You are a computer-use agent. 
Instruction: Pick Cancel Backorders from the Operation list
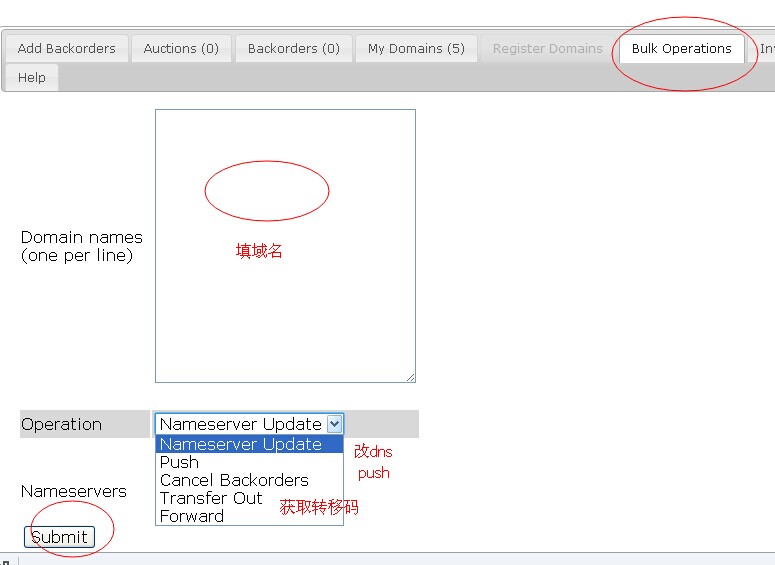click(234, 480)
